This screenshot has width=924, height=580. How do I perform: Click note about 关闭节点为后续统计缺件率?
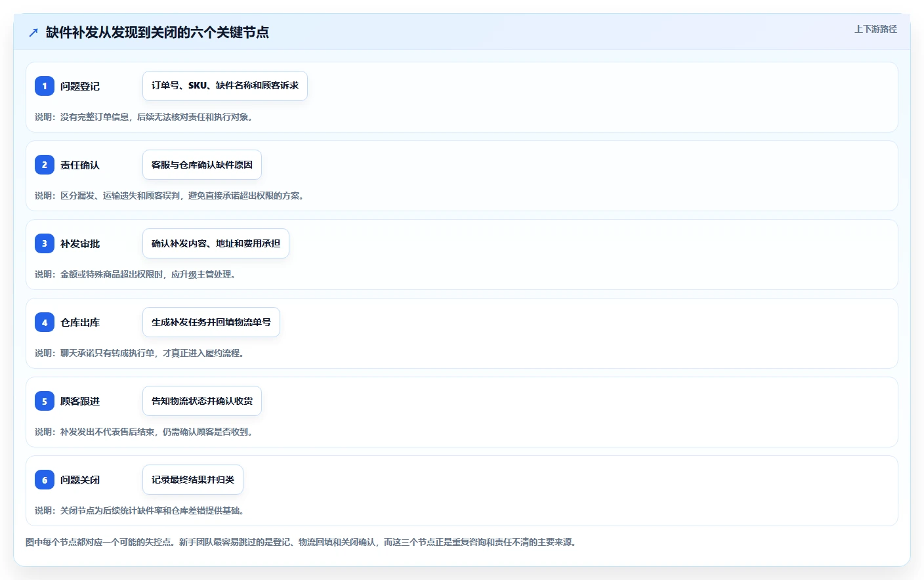click(141, 510)
